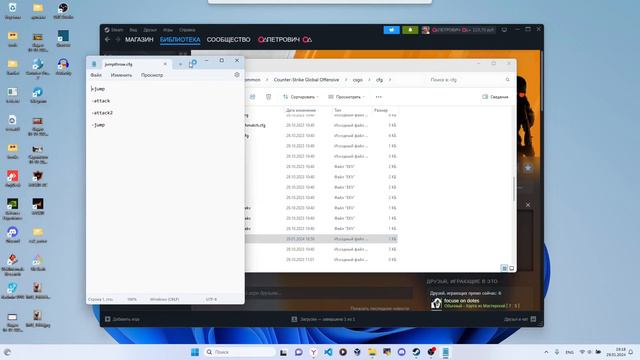
Task: Open the focuse on dotes friend entry
Action: (x=476, y=303)
